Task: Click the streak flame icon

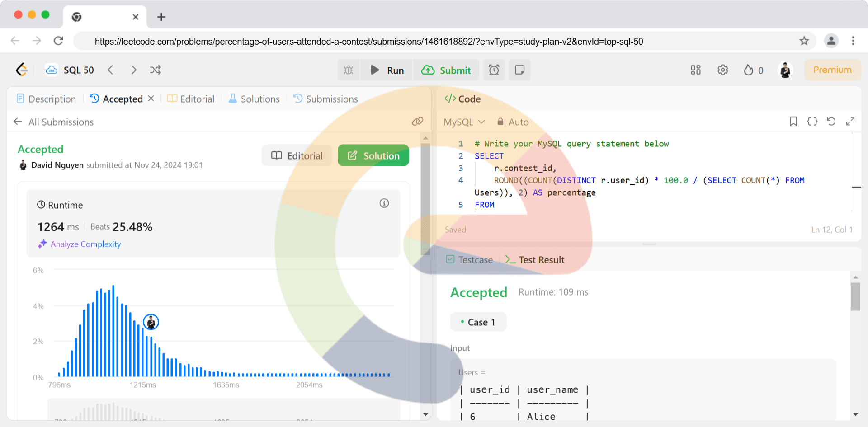Action: 749,70
